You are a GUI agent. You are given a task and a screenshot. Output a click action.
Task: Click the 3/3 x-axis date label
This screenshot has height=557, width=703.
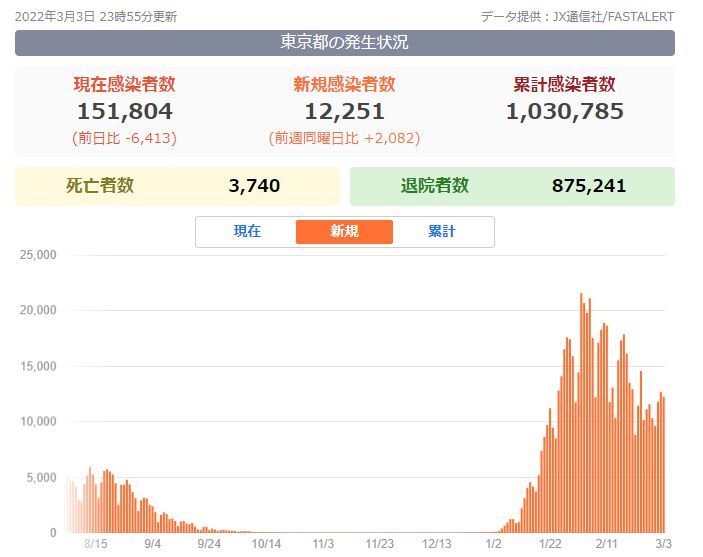coord(664,544)
